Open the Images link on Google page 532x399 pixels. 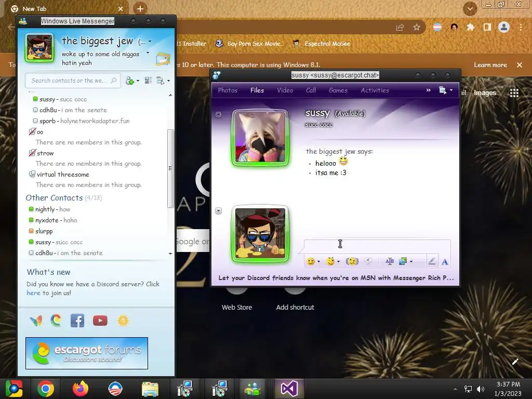tap(485, 92)
